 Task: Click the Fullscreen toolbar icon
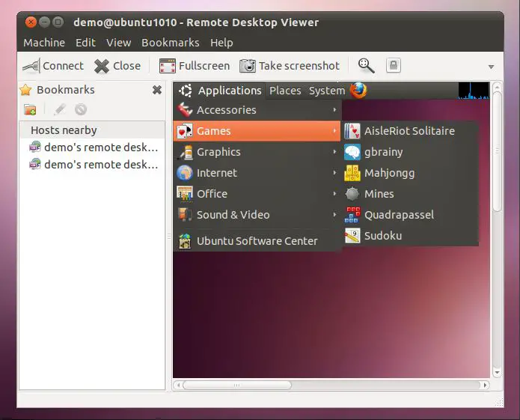[x=168, y=66]
